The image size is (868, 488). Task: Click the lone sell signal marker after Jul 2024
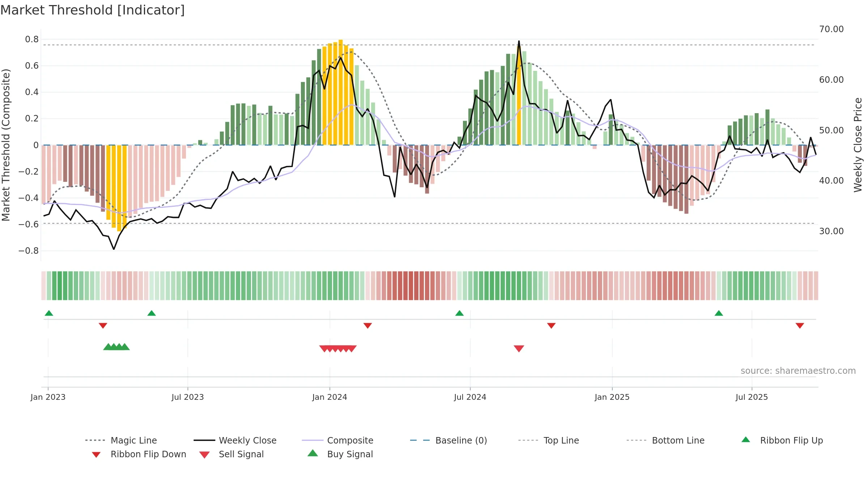coord(519,348)
